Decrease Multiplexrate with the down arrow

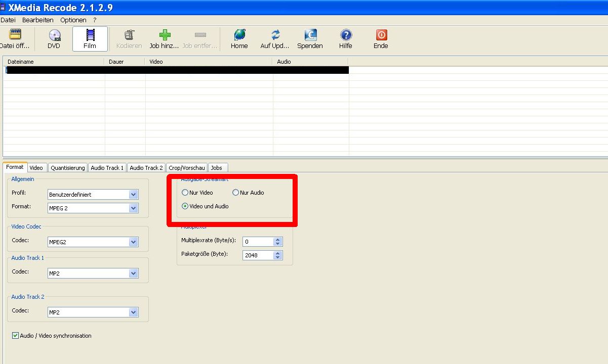pyautogui.click(x=277, y=244)
